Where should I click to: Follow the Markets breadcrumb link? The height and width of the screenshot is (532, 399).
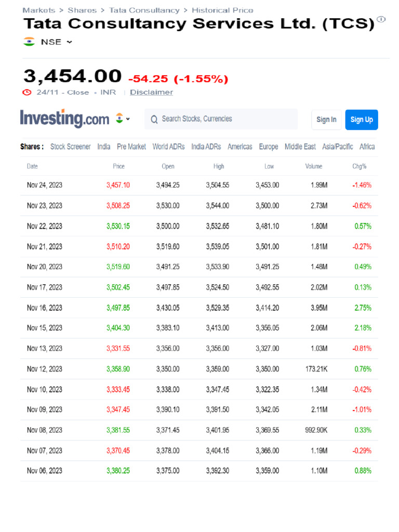39,10
